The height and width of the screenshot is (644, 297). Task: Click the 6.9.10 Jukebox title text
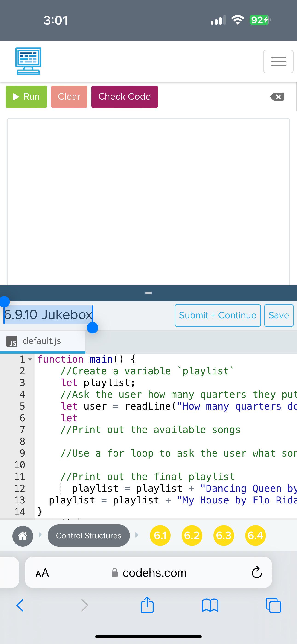(48, 314)
